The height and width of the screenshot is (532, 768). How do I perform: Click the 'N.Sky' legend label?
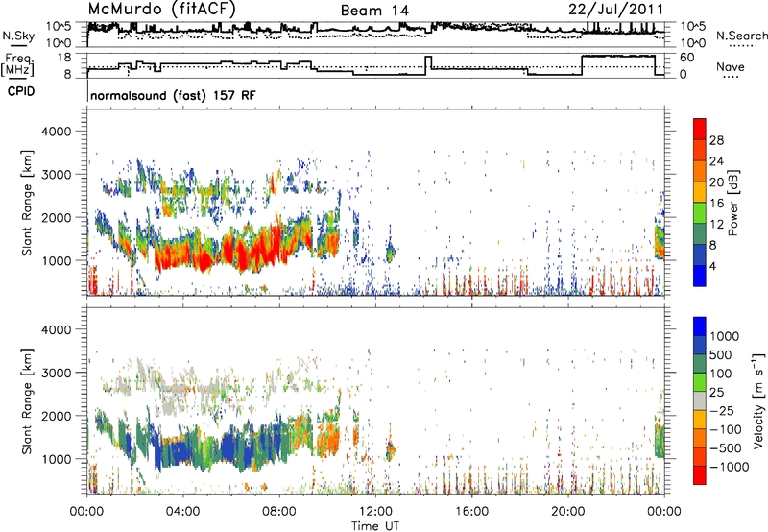[18, 36]
